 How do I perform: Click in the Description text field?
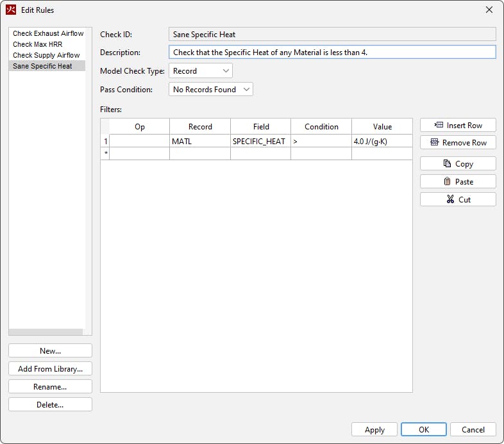tap(332, 53)
